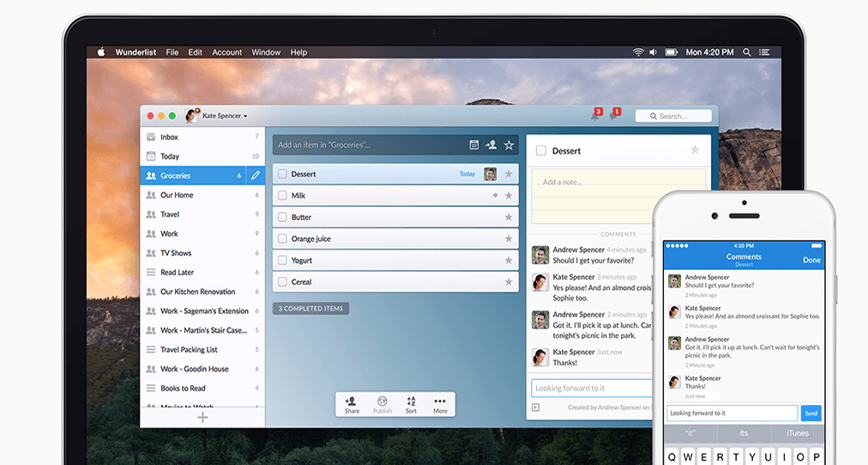
Task: Open the Notification Center icon
Action: tap(764, 52)
